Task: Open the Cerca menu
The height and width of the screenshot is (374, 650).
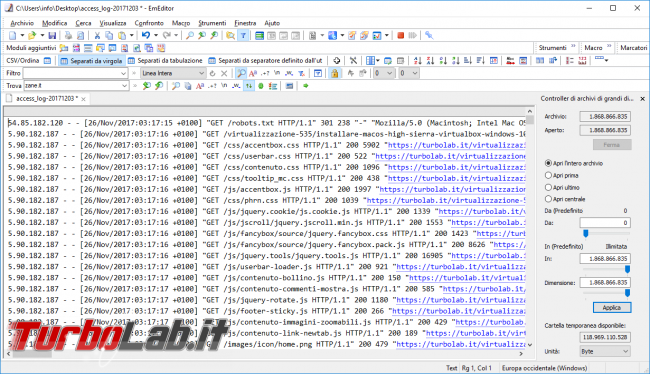Action: 83,23
